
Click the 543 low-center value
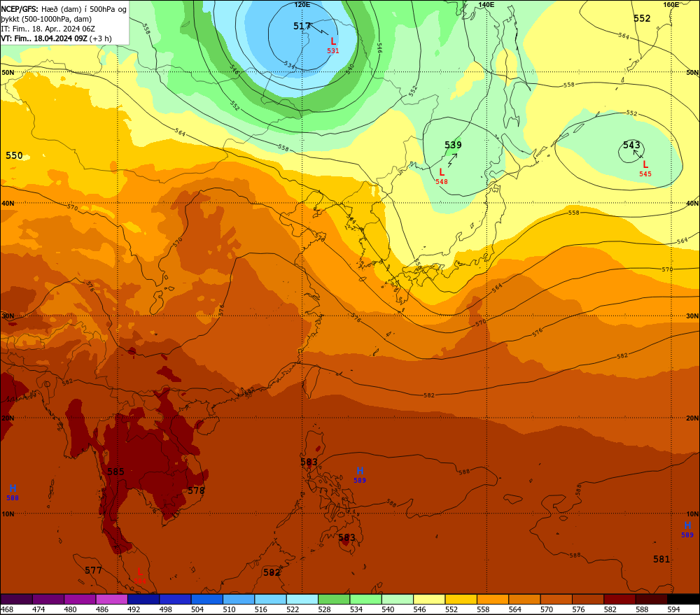click(631, 145)
